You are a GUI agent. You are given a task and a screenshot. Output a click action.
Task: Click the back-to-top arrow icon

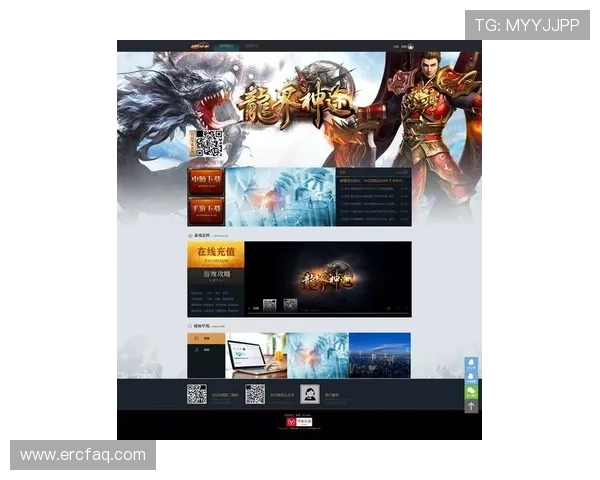pyautogui.click(x=472, y=406)
